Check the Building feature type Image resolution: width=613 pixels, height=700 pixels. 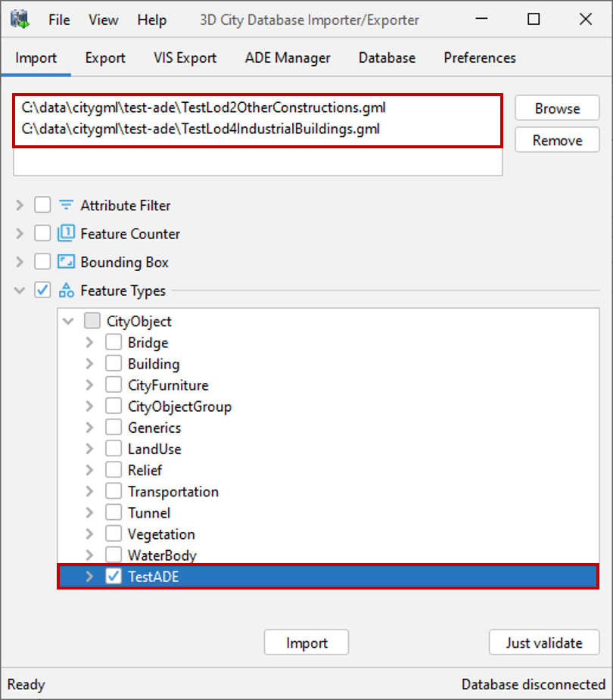tap(114, 363)
